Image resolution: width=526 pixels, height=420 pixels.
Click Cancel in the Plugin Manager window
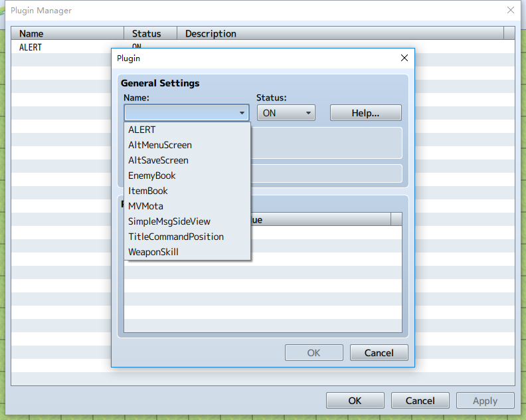[420, 401]
